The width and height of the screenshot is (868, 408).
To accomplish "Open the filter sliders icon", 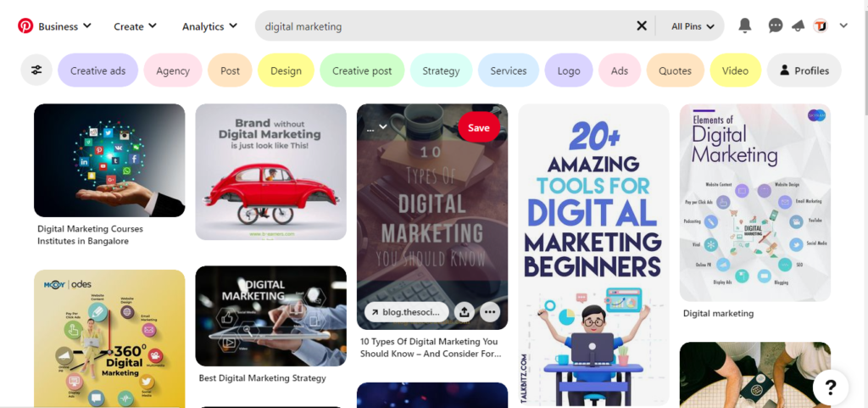I will click(x=36, y=70).
